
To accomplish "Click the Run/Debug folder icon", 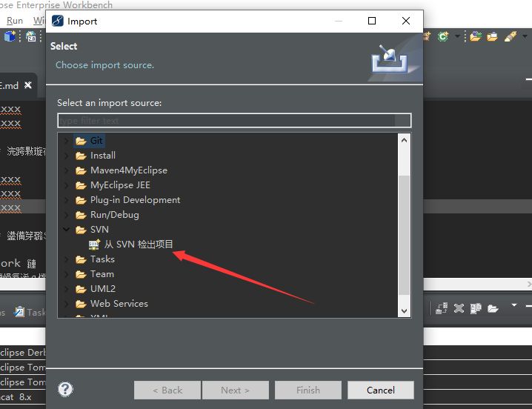I will coord(81,215).
